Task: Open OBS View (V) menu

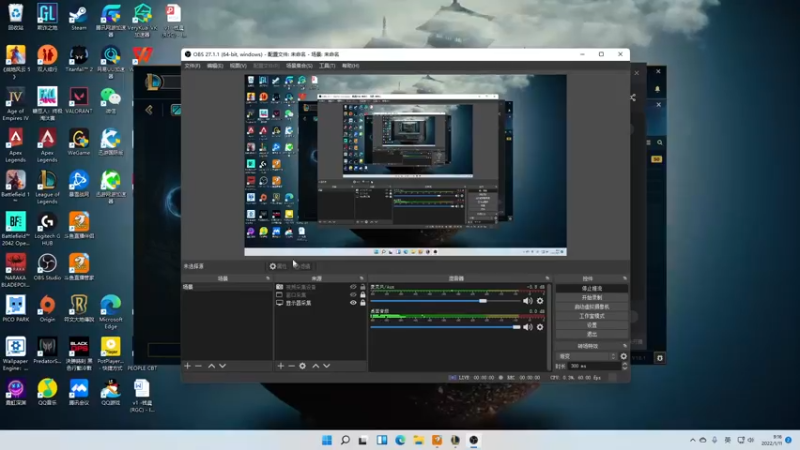Action: pos(238,66)
